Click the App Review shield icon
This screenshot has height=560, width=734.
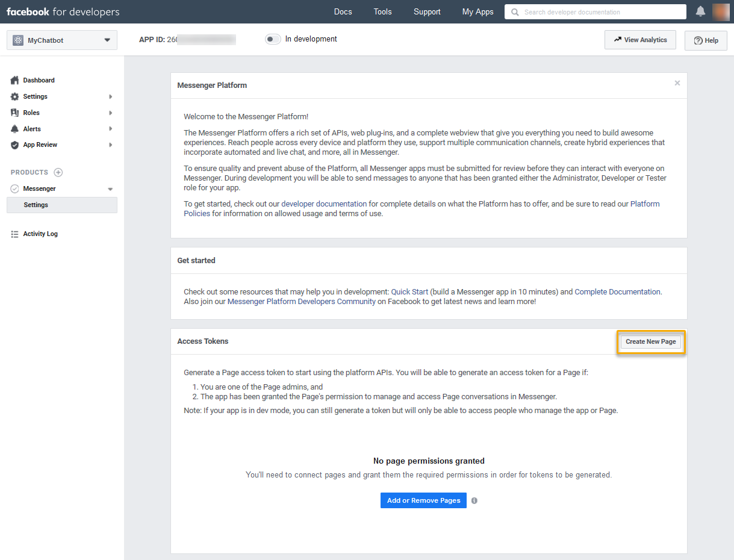point(15,145)
